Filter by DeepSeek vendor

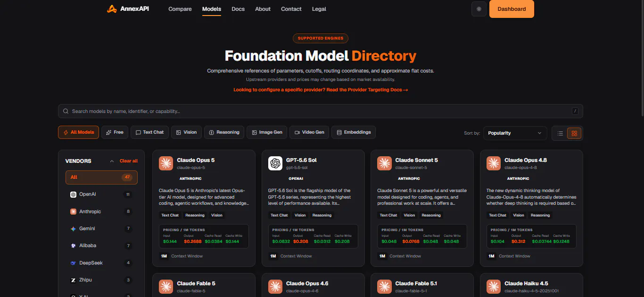pyautogui.click(x=101, y=263)
